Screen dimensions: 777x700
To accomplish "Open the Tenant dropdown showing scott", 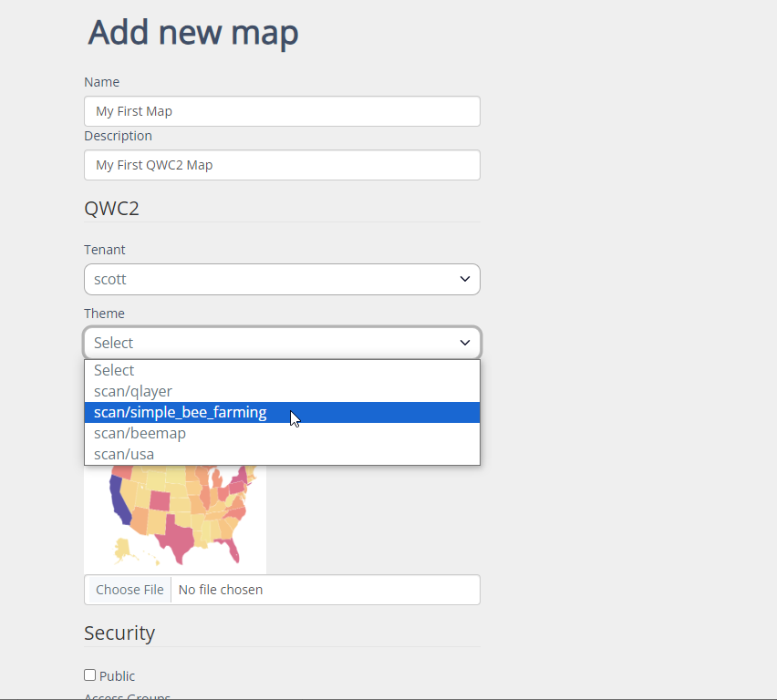I will pyautogui.click(x=281, y=279).
